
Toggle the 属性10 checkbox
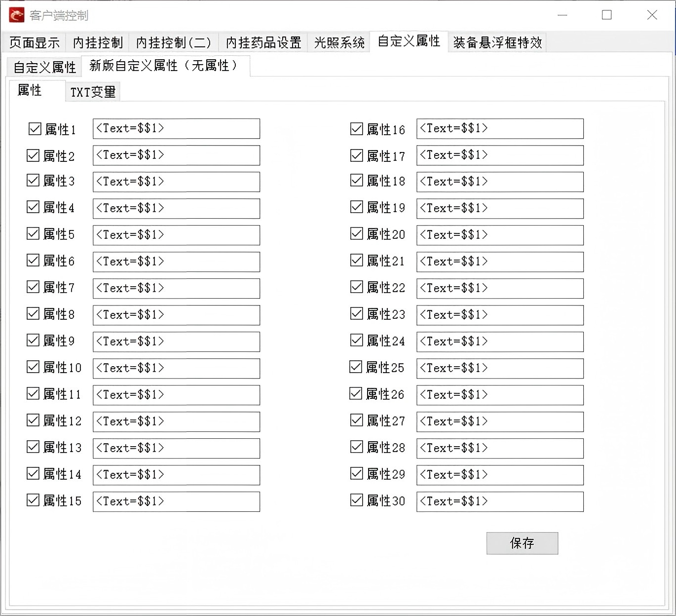pyautogui.click(x=33, y=367)
